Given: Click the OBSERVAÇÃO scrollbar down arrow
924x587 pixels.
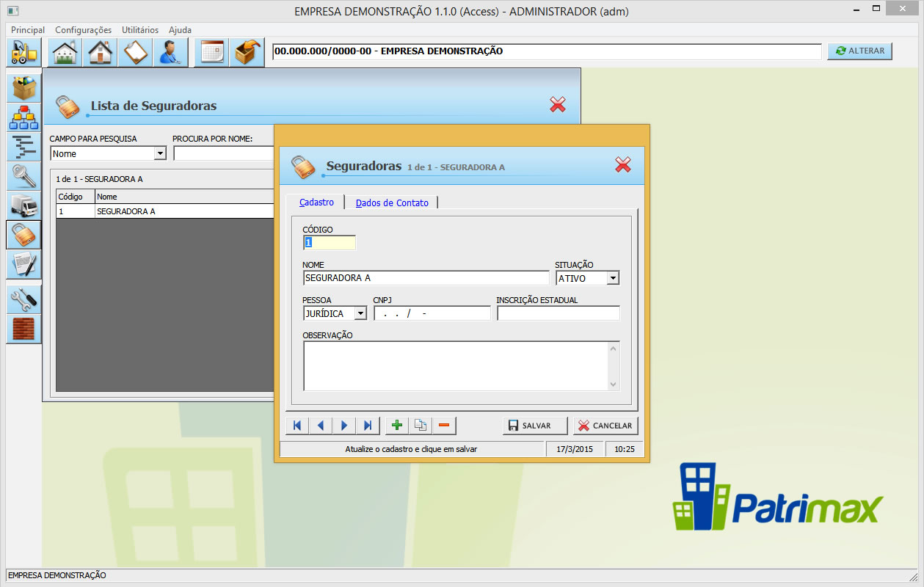Looking at the screenshot, I should [x=614, y=384].
